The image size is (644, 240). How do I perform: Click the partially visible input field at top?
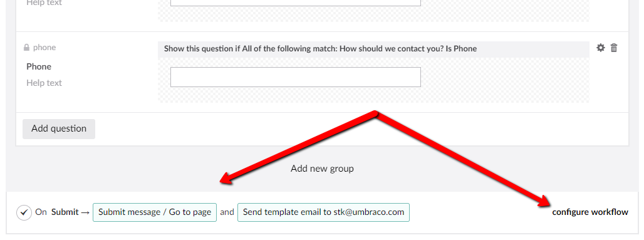pos(295,3)
